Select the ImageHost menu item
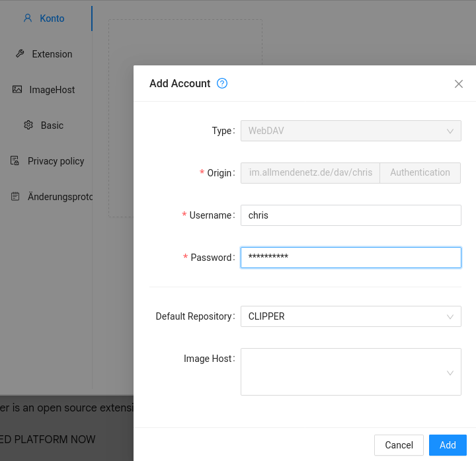The width and height of the screenshot is (476, 461). pos(52,90)
